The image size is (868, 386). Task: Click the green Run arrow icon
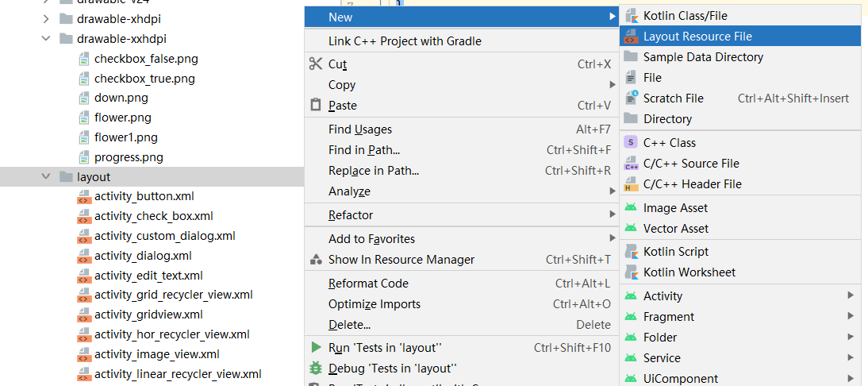coord(316,348)
